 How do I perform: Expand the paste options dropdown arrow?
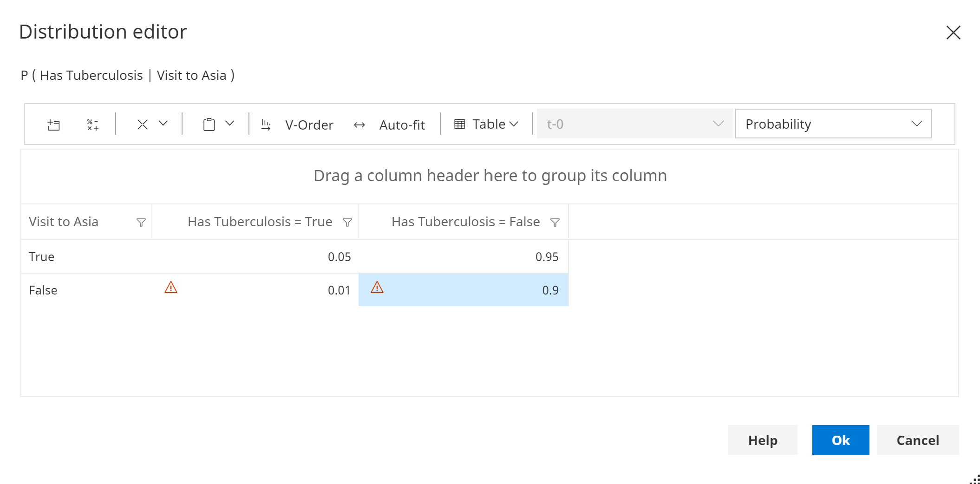point(229,124)
